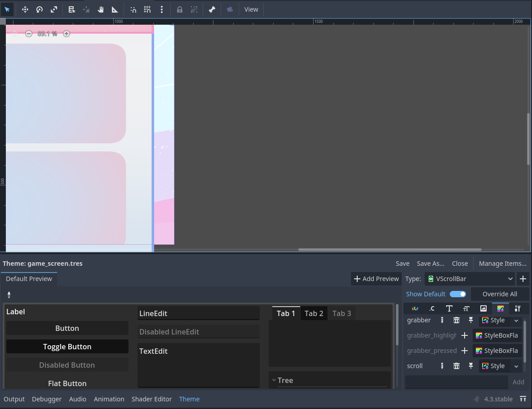Focus the preview LineEdit field
532x409 pixels.
199,313
